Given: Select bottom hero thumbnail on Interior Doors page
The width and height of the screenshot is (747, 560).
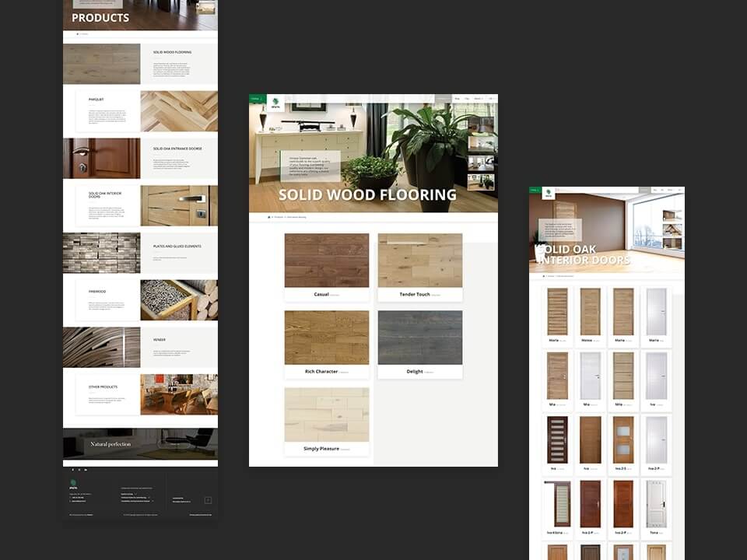Looking at the screenshot, I should click(x=672, y=243).
